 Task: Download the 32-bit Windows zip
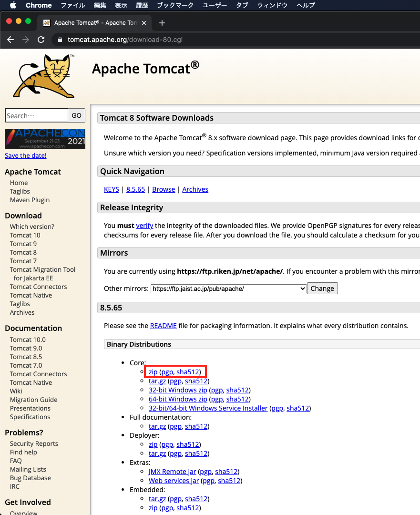178,390
